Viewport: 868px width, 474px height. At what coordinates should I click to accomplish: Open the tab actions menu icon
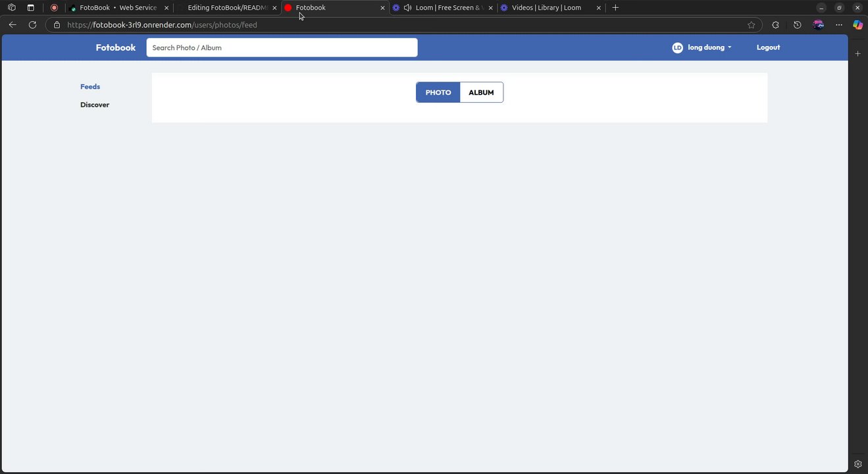(x=30, y=8)
